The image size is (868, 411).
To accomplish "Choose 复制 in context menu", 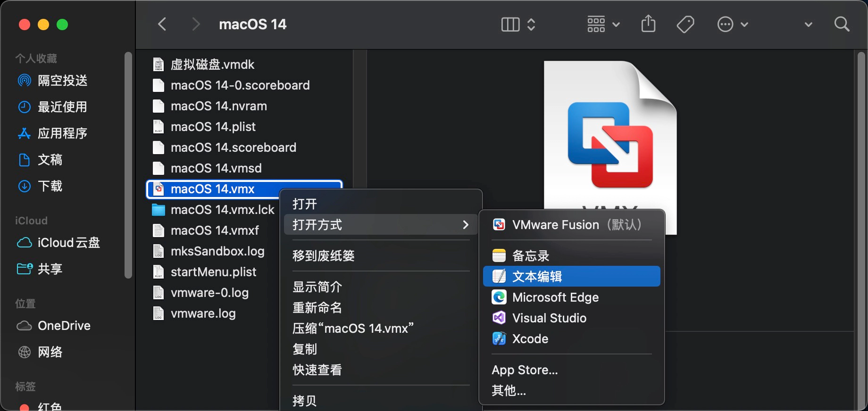I will (x=381, y=349).
